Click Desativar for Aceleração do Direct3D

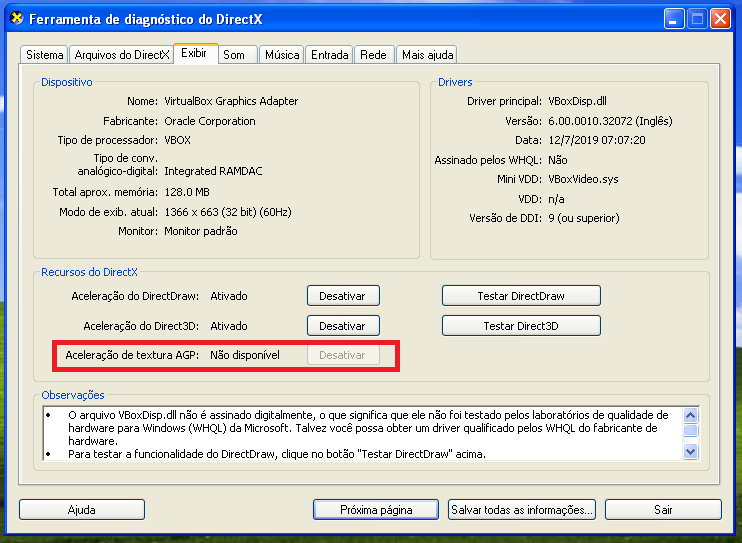[x=343, y=326]
